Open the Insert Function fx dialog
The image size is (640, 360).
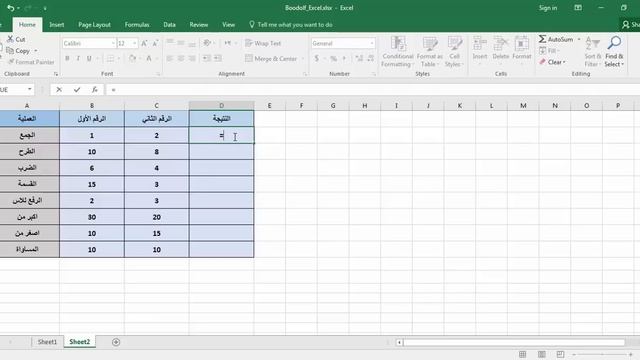point(95,89)
